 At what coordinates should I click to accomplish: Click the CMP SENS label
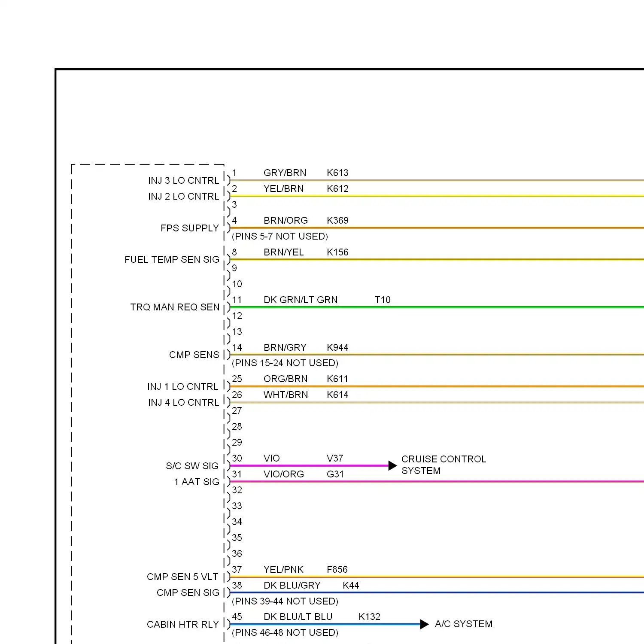click(194, 355)
